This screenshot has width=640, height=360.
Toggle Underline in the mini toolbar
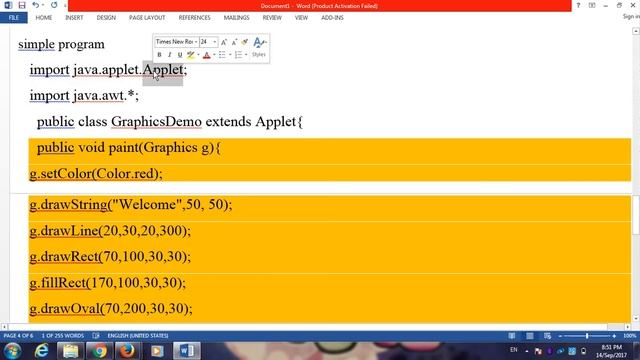click(x=180, y=55)
